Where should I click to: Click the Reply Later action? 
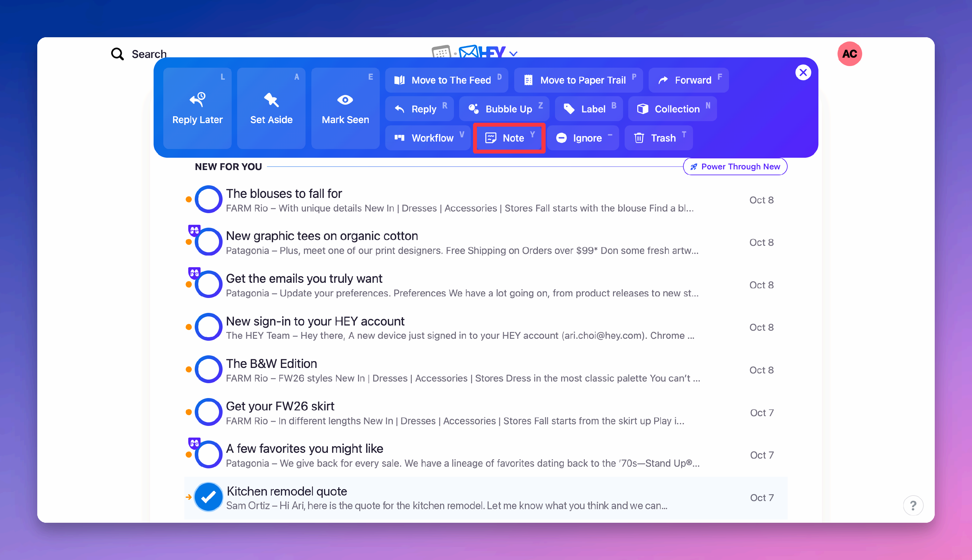[x=197, y=108]
